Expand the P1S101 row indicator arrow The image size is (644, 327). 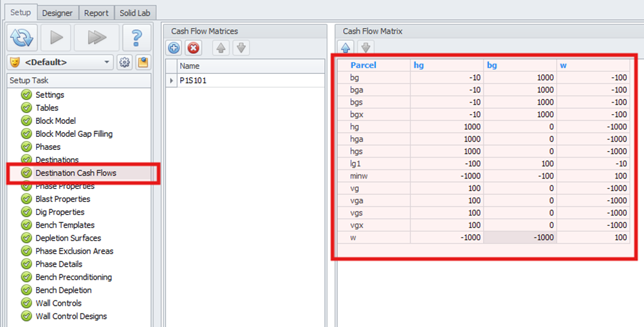[x=171, y=81]
